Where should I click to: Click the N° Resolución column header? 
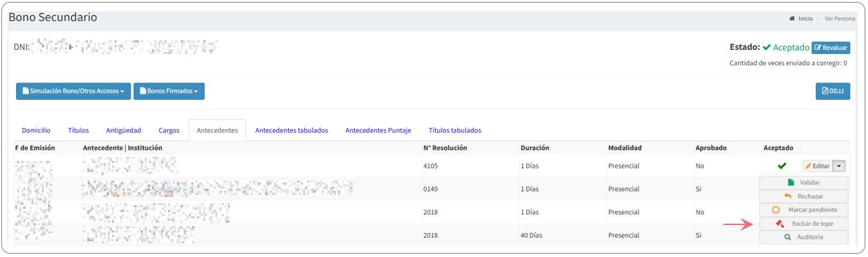click(x=445, y=148)
